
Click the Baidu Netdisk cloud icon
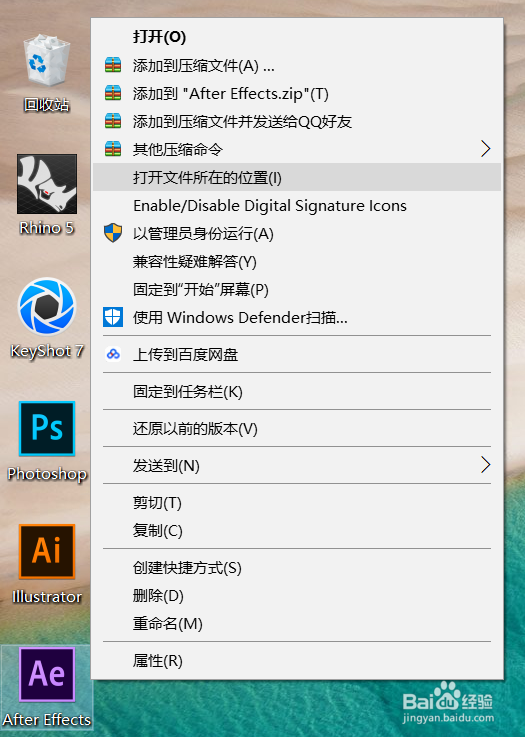(x=113, y=354)
